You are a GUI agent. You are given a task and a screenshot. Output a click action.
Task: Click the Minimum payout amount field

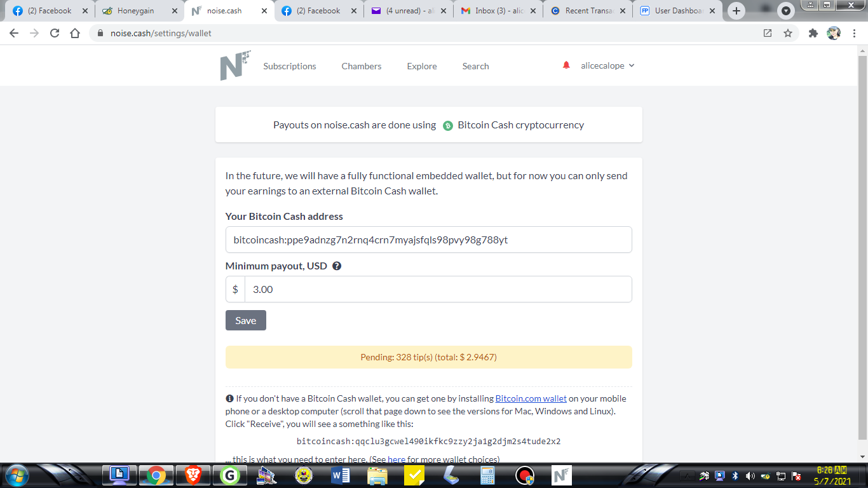[x=438, y=289]
